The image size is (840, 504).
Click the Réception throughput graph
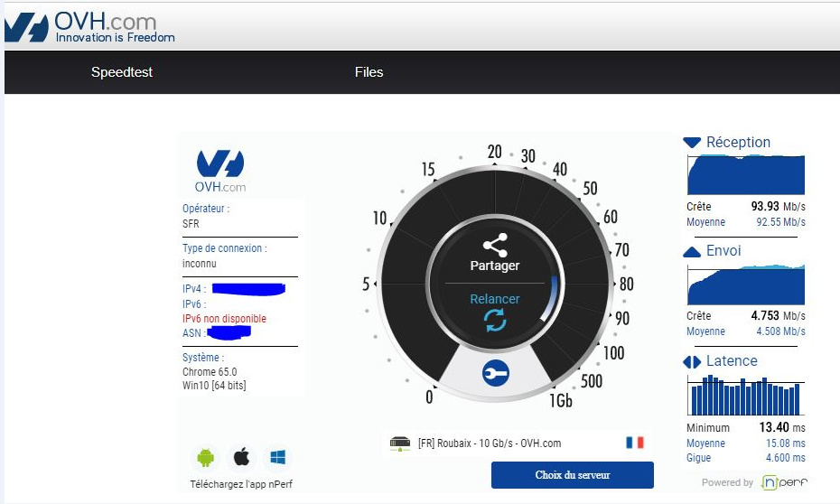(x=744, y=175)
